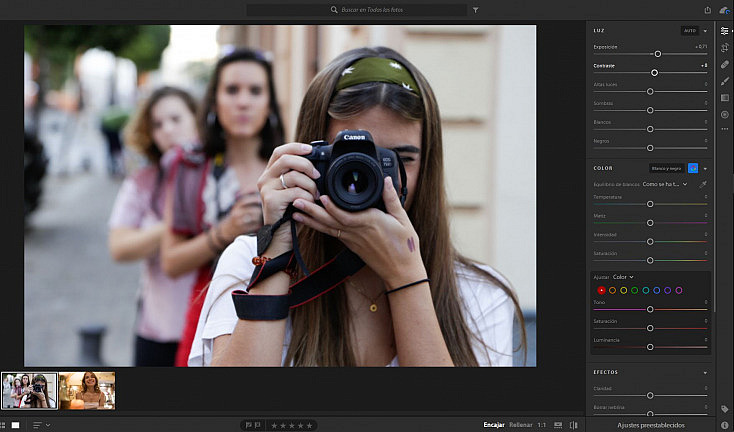The height and width of the screenshot is (432, 734).
Task: Flag photo as rejected
Action: pos(258,425)
